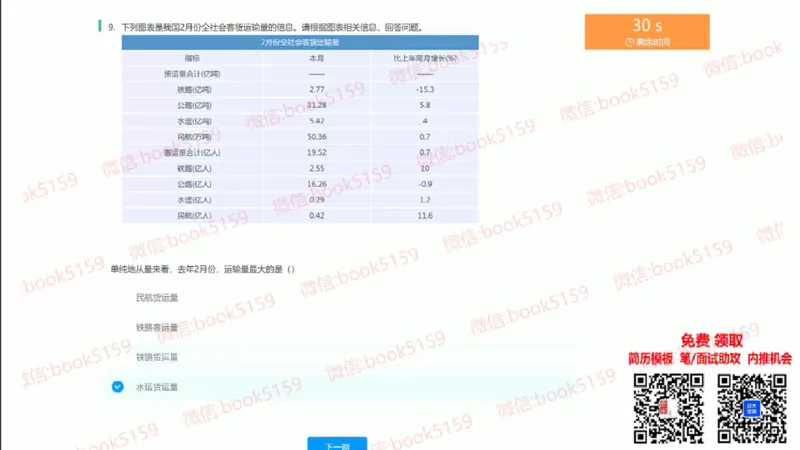Click the QR code with red center logo
Image resolution: width=800 pixels, height=450 pixels.
(668, 408)
